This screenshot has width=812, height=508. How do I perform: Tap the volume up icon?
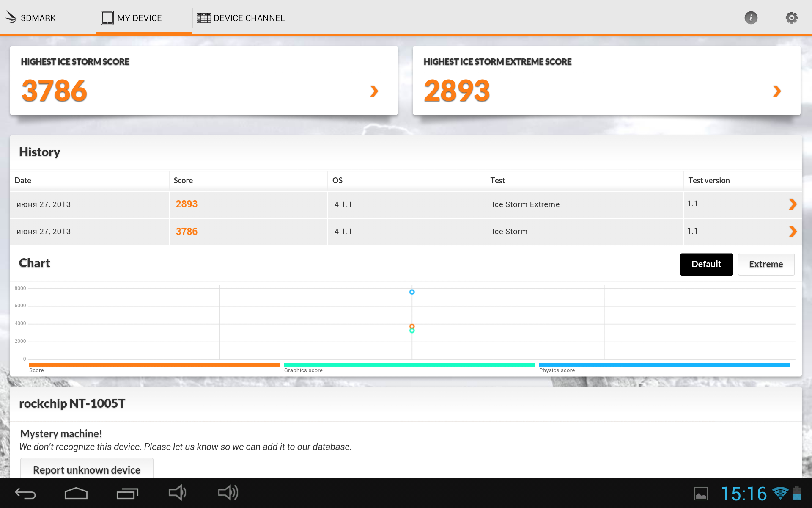coord(228,493)
